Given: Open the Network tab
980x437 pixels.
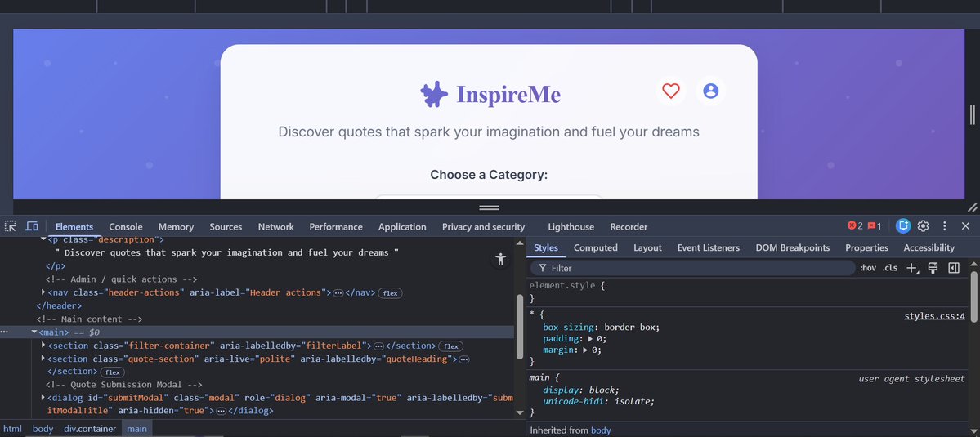Looking at the screenshot, I should pos(275,226).
